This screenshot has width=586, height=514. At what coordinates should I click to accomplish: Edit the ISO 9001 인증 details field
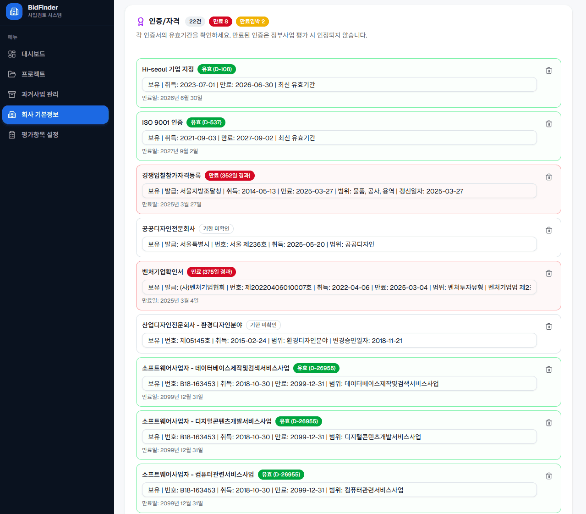[339, 138]
